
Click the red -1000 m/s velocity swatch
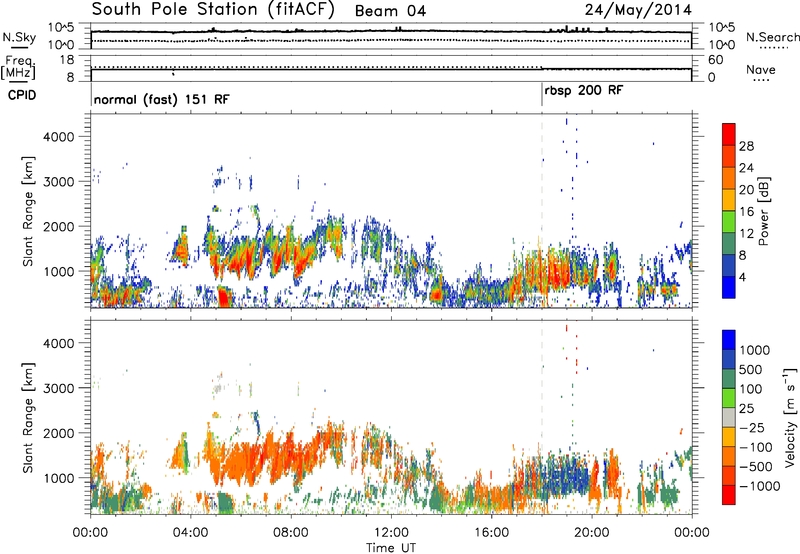729,495
